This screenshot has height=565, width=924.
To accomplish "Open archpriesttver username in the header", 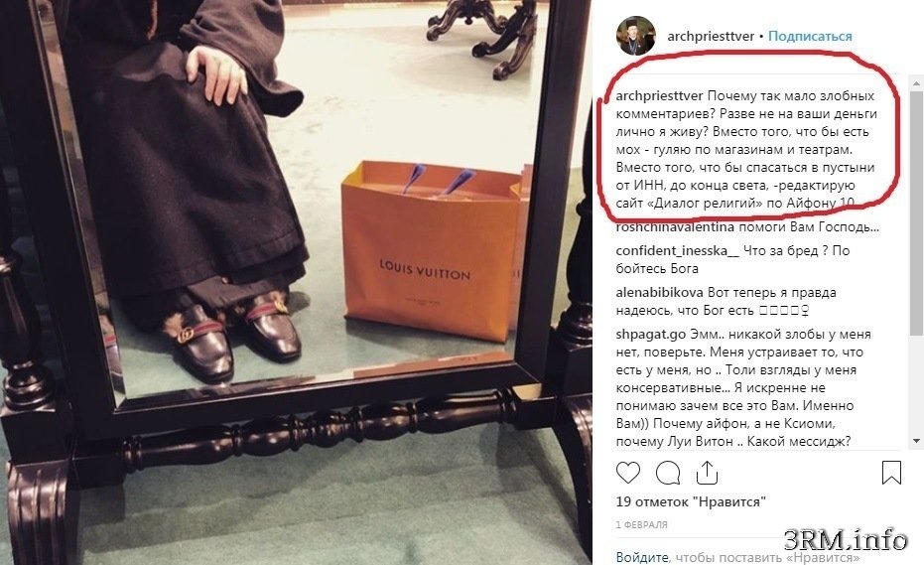I will tap(711, 36).
